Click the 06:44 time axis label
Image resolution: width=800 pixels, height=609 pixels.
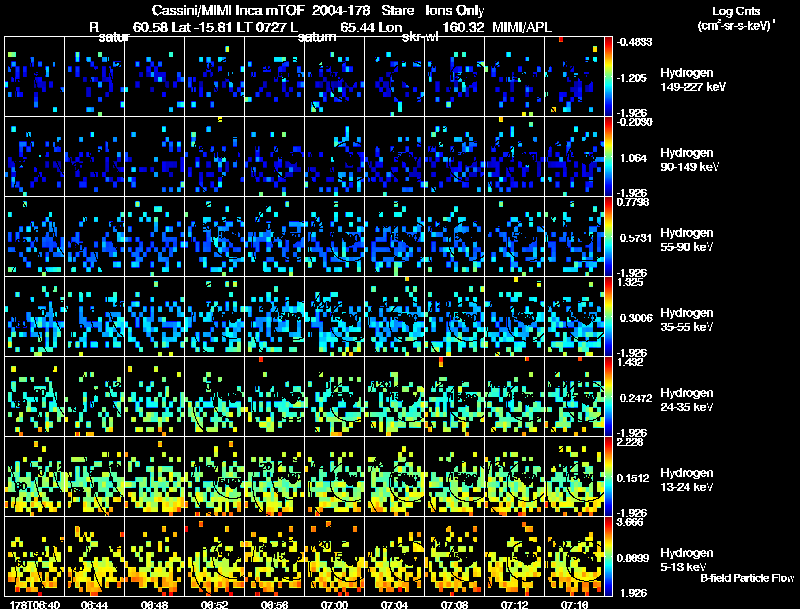93,604
